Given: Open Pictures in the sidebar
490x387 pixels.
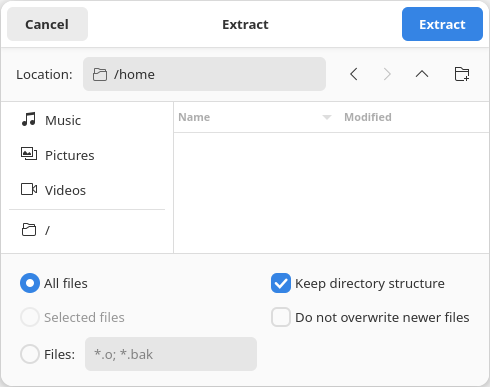Looking at the screenshot, I should pyautogui.click(x=87, y=155).
